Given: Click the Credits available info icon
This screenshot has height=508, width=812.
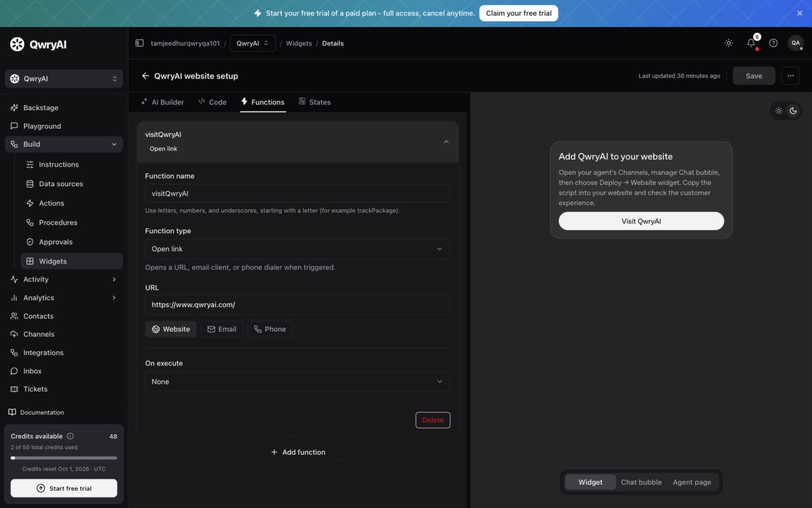Looking at the screenshot, I should click(x=71, y=436).
